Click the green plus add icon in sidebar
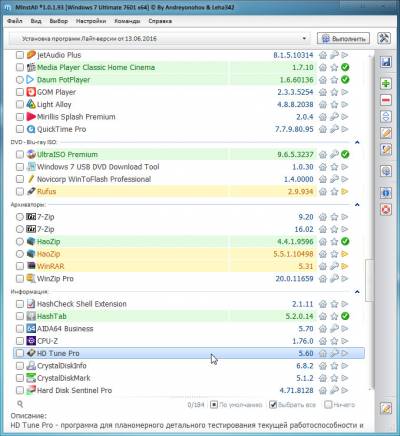This screenshot has width=400, height=436. click(386, 83)
